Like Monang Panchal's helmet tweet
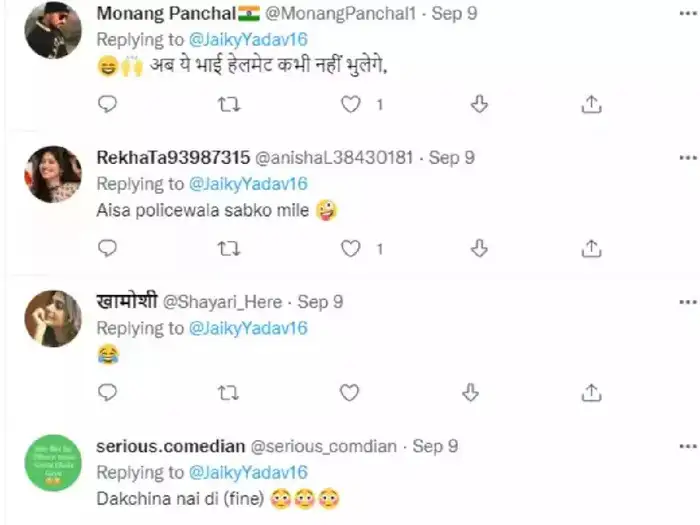The height and width of the screenshot is (525, 700). coord(351,104)
